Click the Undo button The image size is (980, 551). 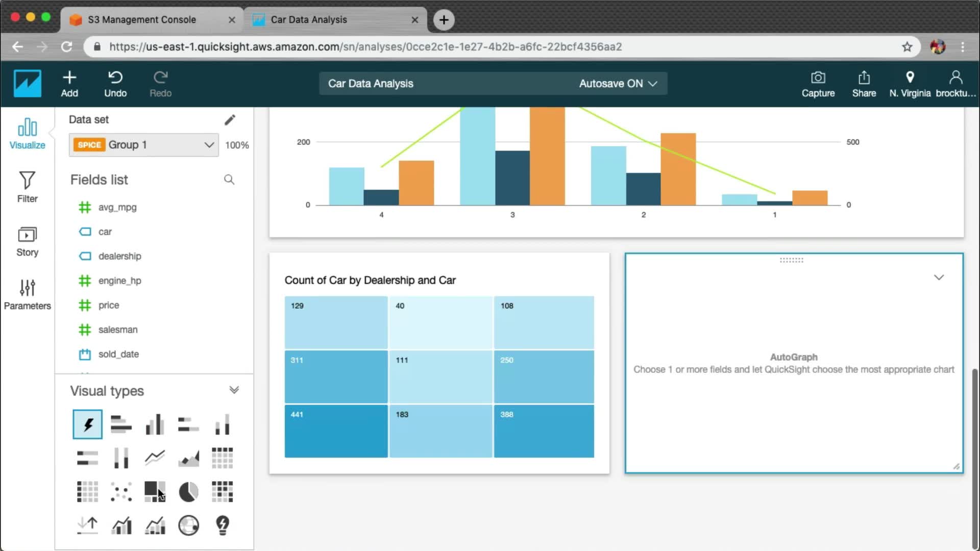[115, 84]
